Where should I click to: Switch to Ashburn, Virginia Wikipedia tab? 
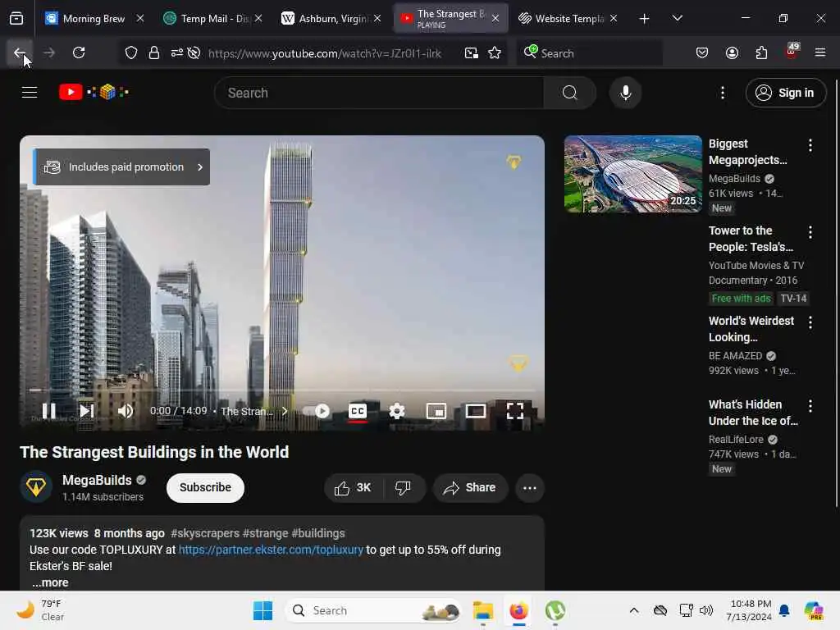331,19
